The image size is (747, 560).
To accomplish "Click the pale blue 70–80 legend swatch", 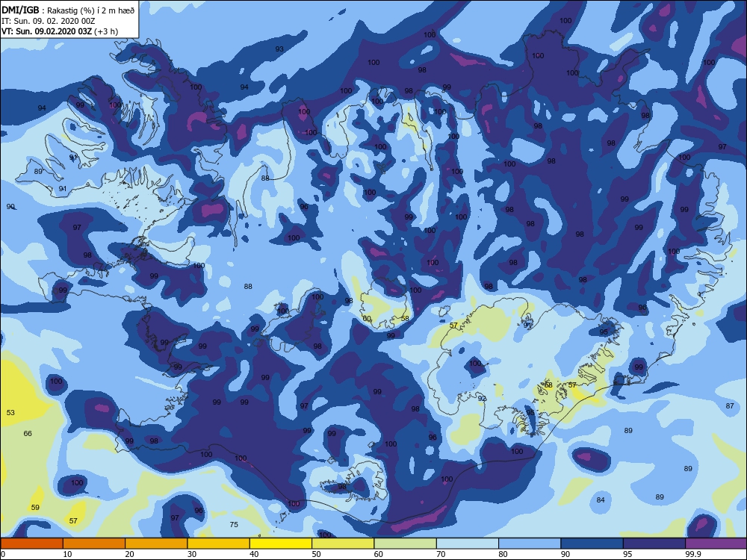I will coord(468,544).
